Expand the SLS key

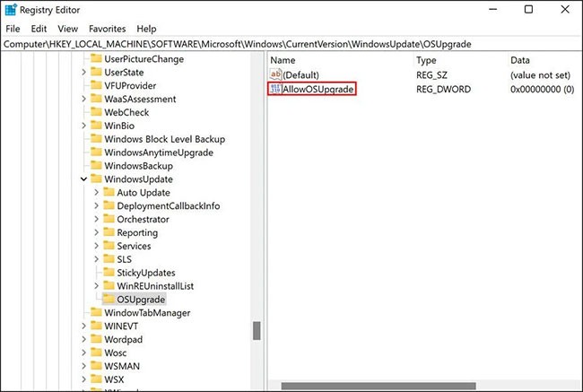(x=97, y=259)
